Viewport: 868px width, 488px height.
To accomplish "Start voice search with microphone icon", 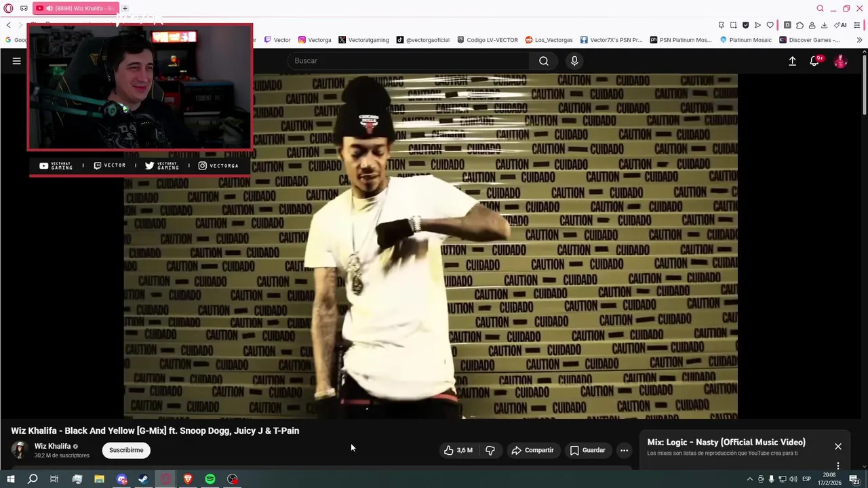I will (574, 61).
